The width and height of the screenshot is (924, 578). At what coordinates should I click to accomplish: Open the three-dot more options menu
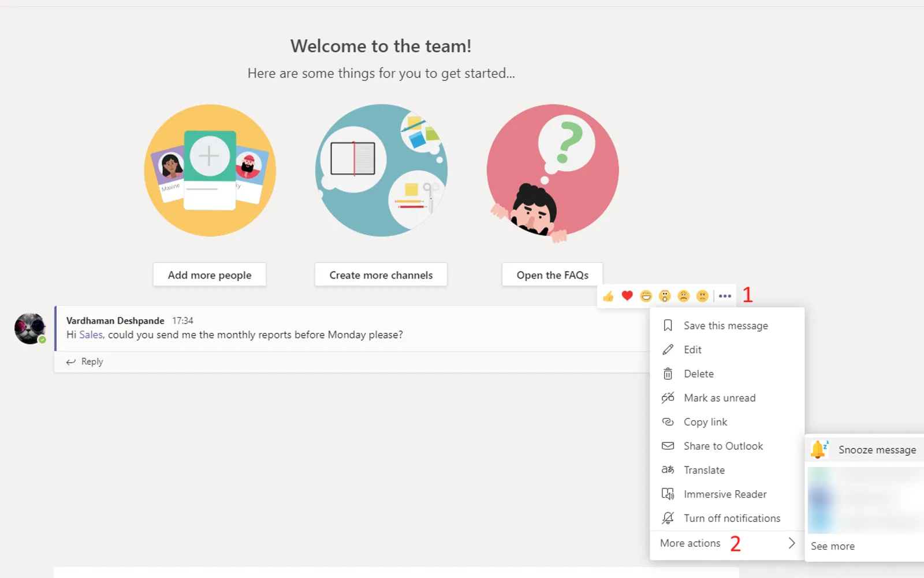pos(725,296)
